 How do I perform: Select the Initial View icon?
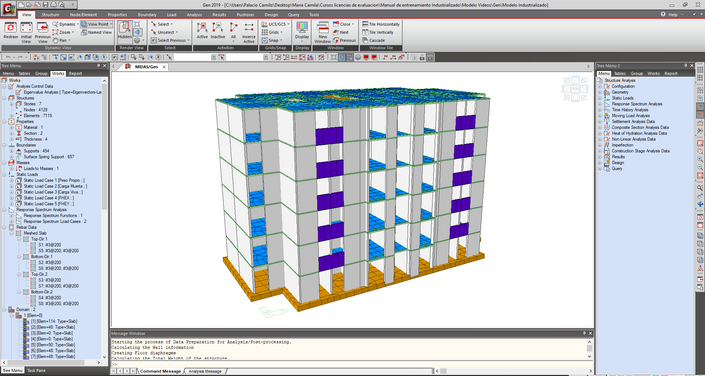26,32
